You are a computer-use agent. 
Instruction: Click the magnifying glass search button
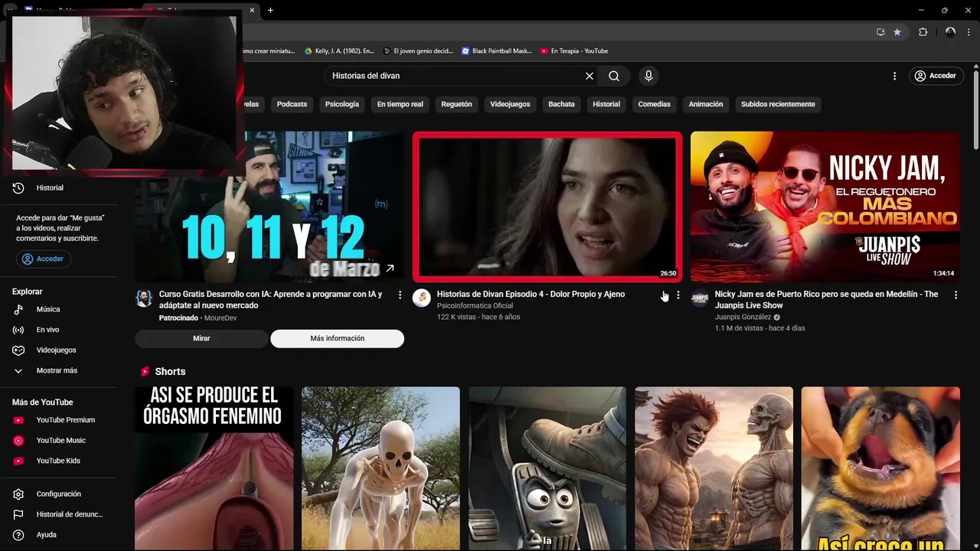[614, 76]
